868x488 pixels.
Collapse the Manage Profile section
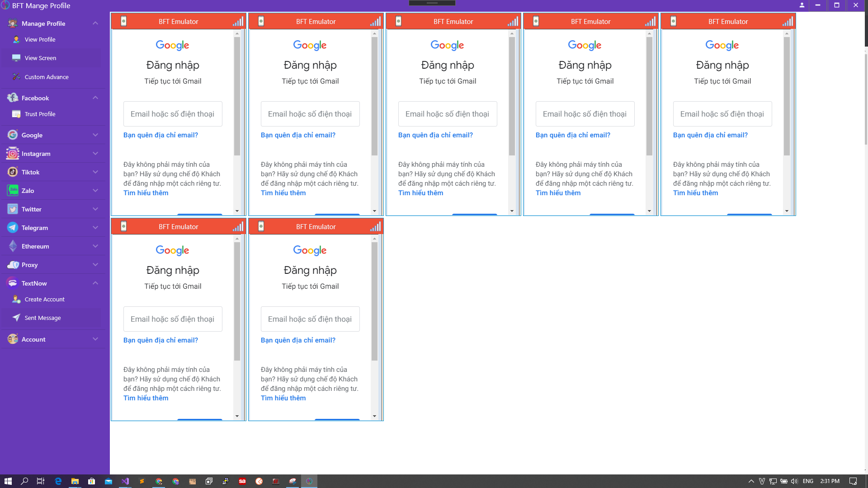tap(95, 23)
